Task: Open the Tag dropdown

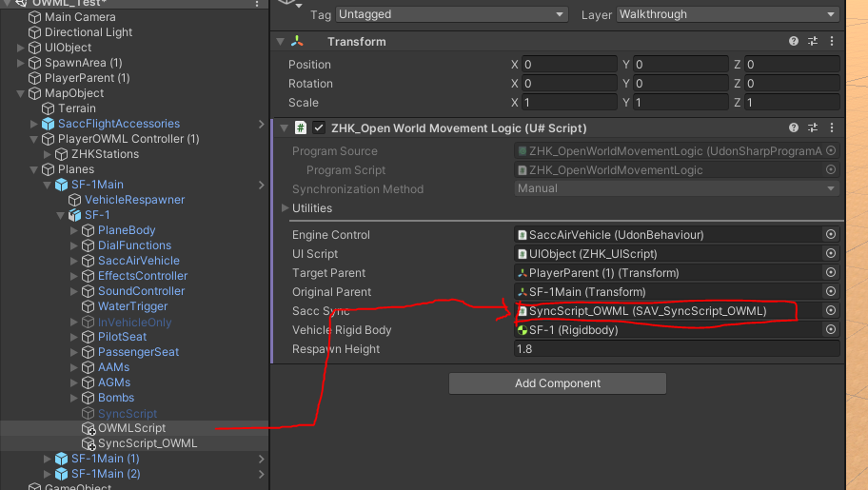Action: pos(452,14)
